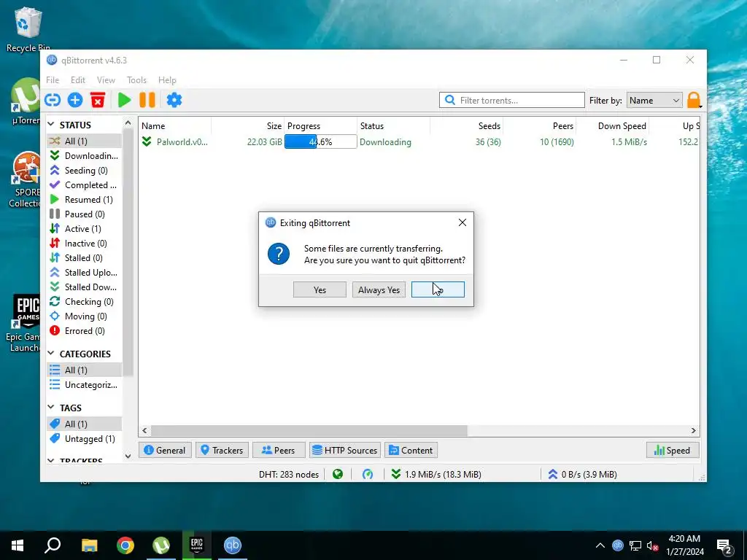747x560 pixels.
Task: Select the Completed status filter
Action: [x=85, y=184]
